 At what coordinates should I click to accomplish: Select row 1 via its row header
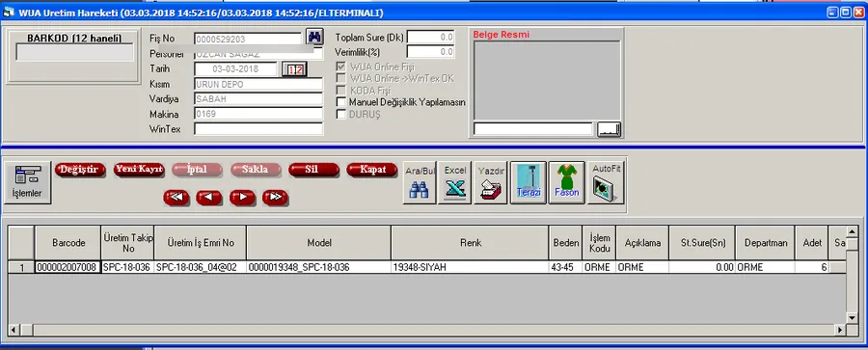(x=21, y=267)
